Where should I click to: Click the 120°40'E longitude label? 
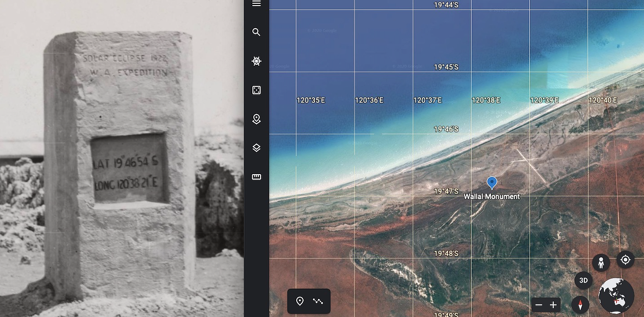coord(602,100)
